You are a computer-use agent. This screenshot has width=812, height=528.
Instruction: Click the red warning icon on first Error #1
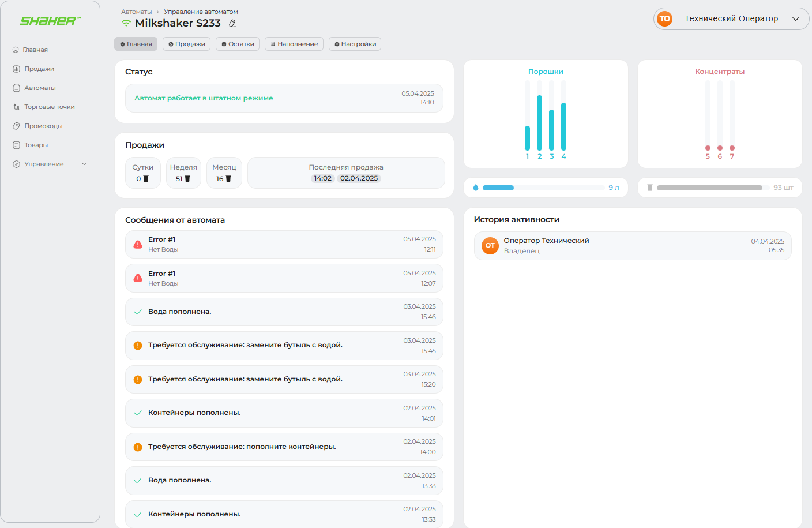[x=138, y=245]
